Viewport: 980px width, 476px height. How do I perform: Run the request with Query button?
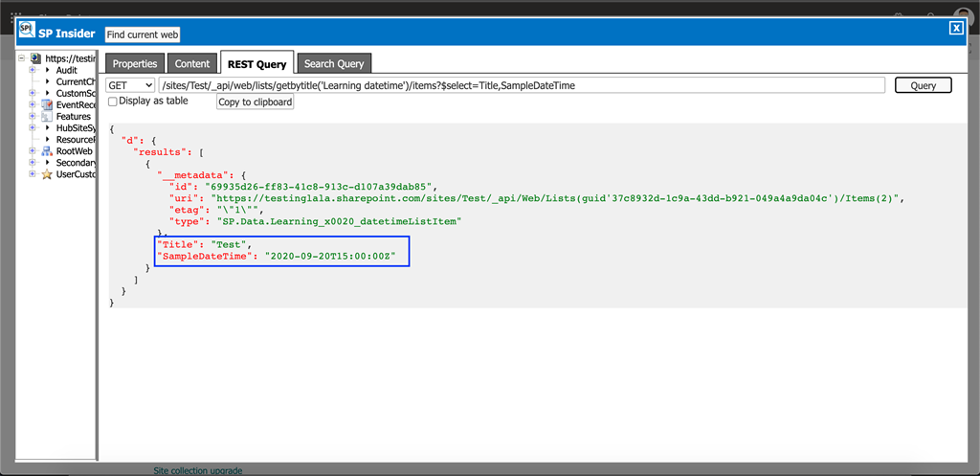click(924, 85)
